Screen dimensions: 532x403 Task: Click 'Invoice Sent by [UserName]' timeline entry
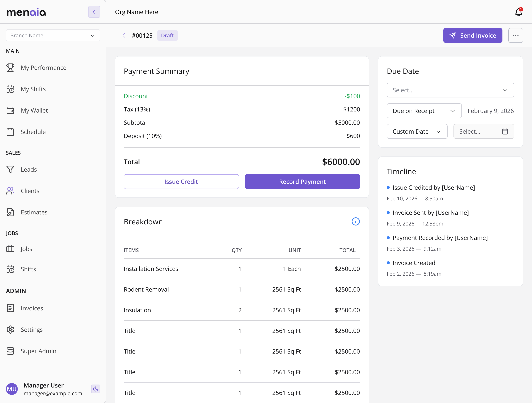coord(431,213)
